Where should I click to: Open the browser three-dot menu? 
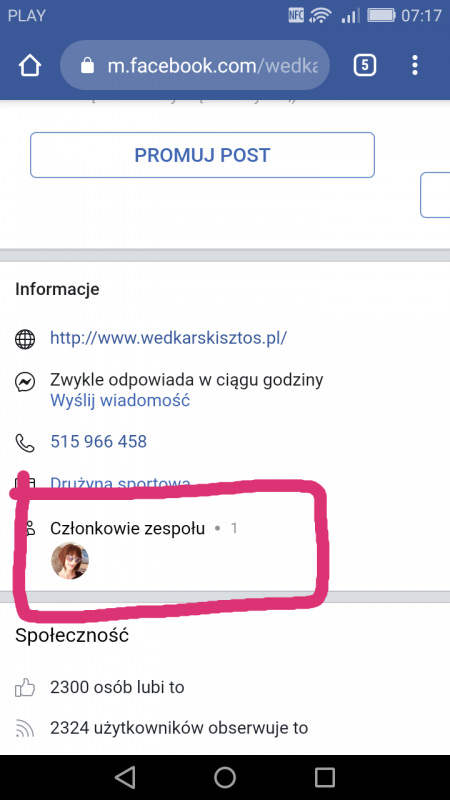click(415, 65)
